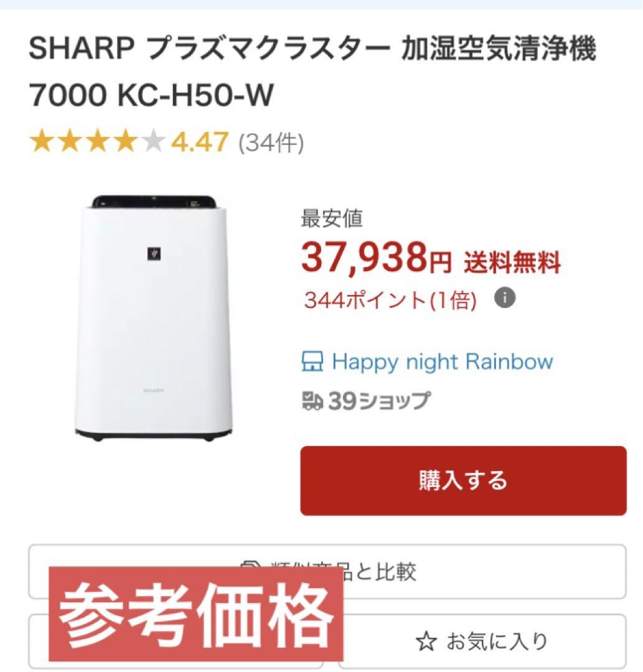This screenshot has height=672, width=643.
Task: Click the delivery truck 39ショップ icon
Action: [x=312, y=401]
